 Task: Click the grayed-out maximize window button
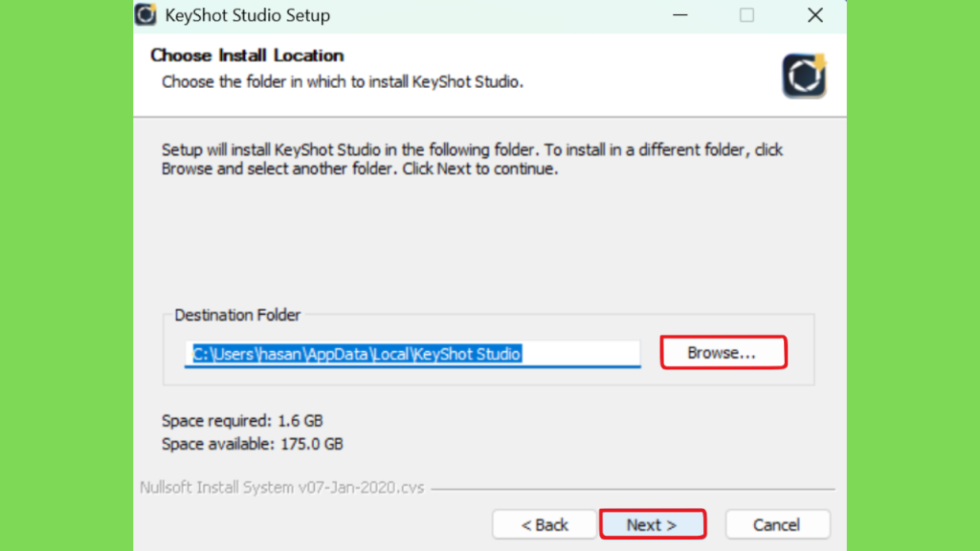coord(746,15)
